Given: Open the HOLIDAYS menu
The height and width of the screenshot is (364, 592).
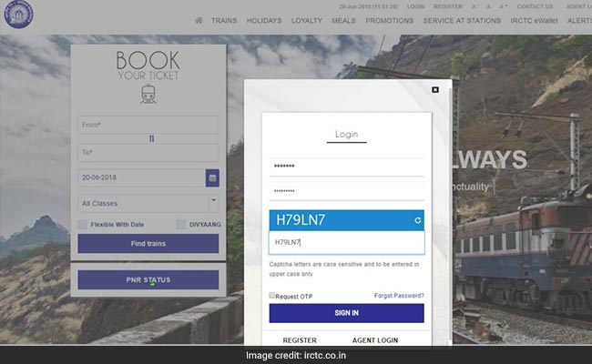Looking at the screenshot, I should (x=264, y=20).
